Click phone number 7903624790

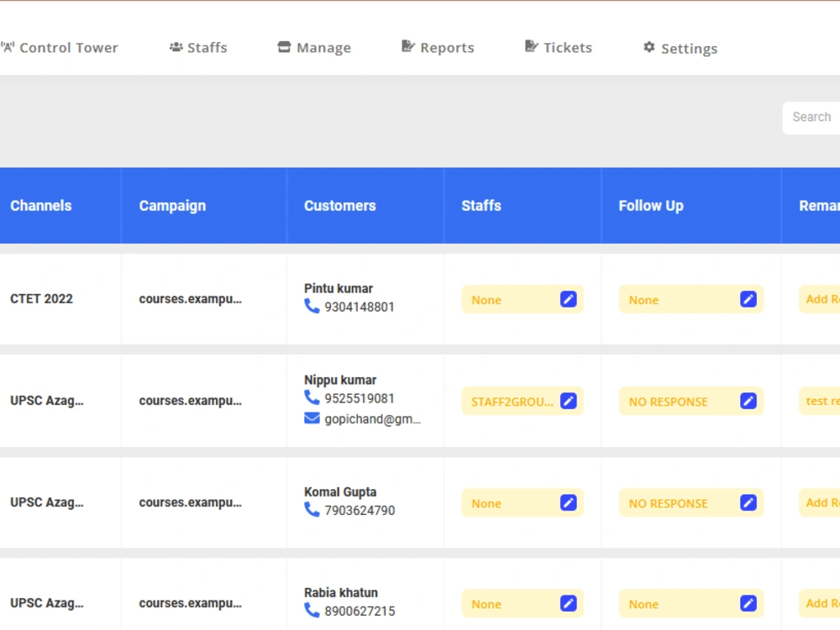[360, 511]
